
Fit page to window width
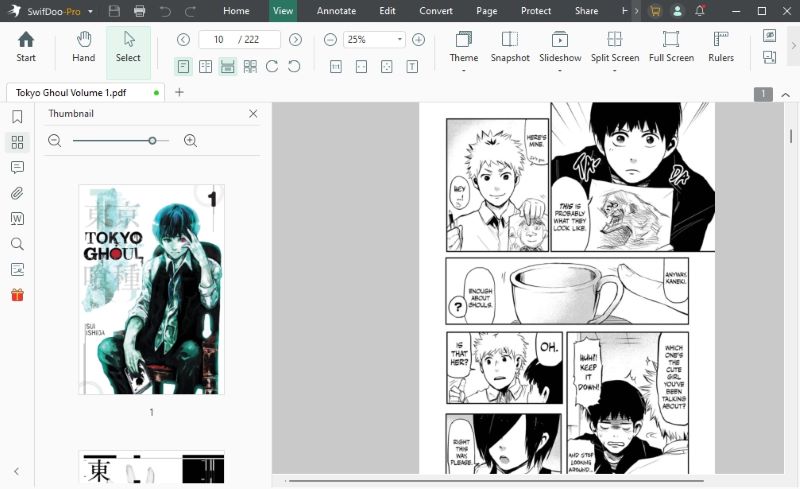(x=361, y=67)
